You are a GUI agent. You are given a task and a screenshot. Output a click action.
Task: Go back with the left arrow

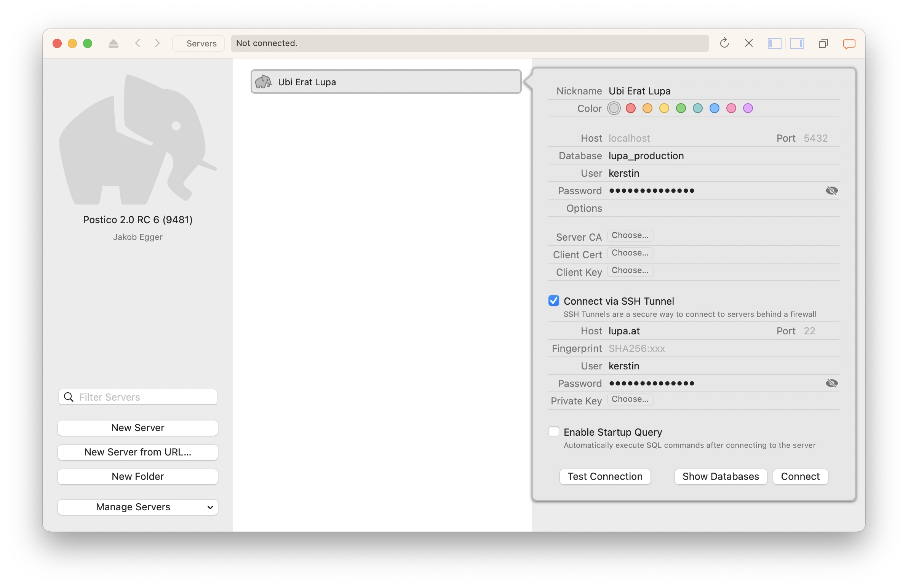click(x=138, y=43)
